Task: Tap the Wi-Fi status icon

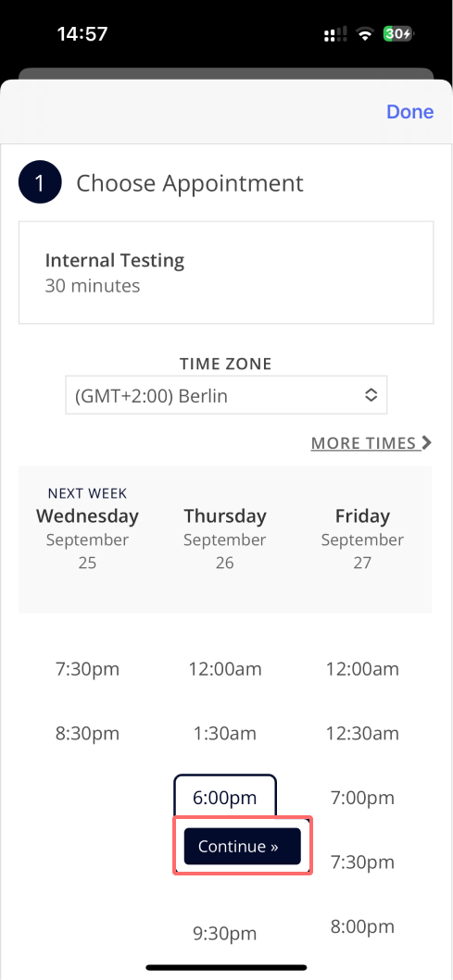Action: coord(364,34)
